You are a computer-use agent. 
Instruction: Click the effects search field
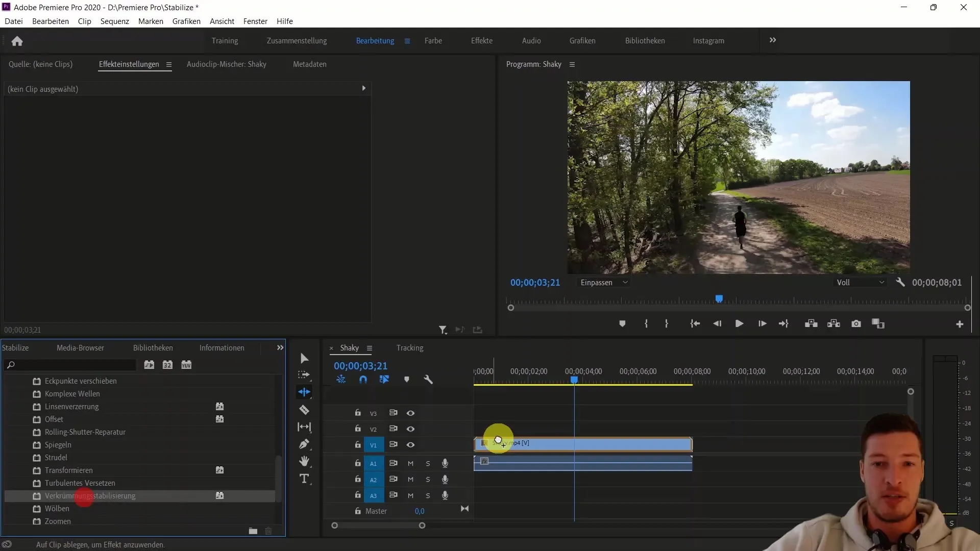point(70,365)
